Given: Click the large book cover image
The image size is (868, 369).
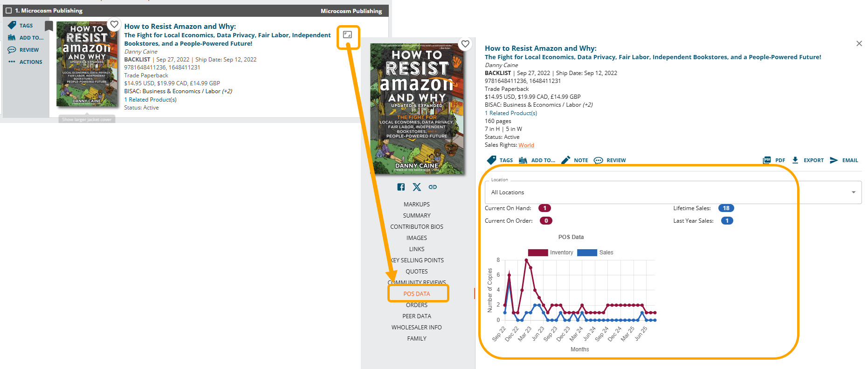Looking at the screenshot, I should (x=417, y=109).
